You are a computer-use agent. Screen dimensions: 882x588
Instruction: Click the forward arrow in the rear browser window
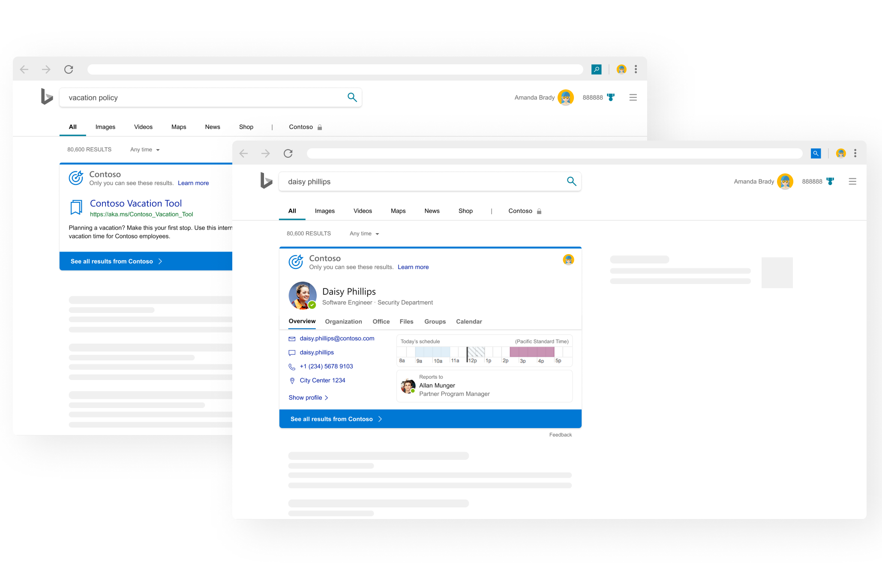[46, 69]
